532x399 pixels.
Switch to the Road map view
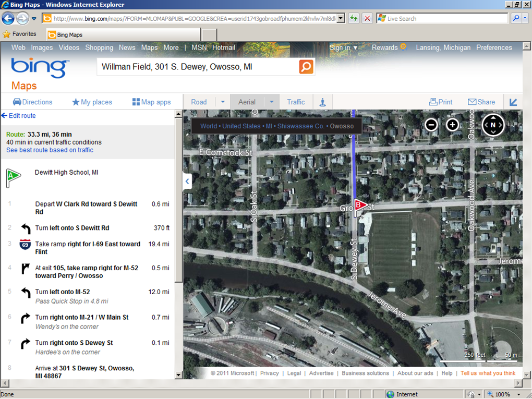(199, 102)
